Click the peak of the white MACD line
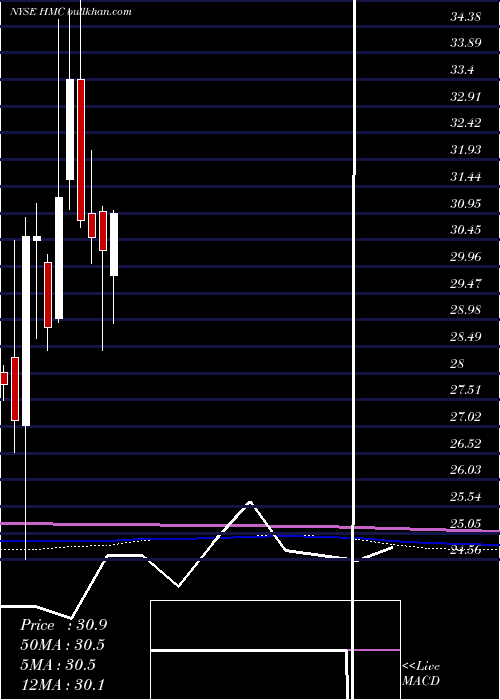The width and height of the screenshot is (500, 700). (250, 503)
